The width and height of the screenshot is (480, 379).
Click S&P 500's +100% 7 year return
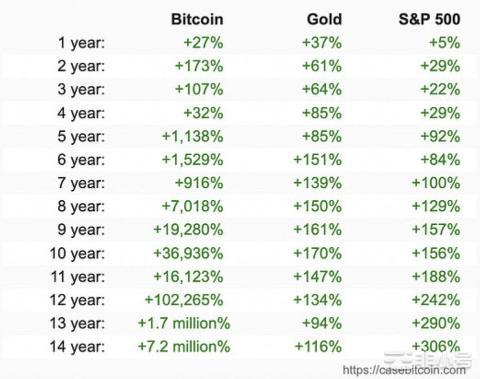[x=436, y=183]
